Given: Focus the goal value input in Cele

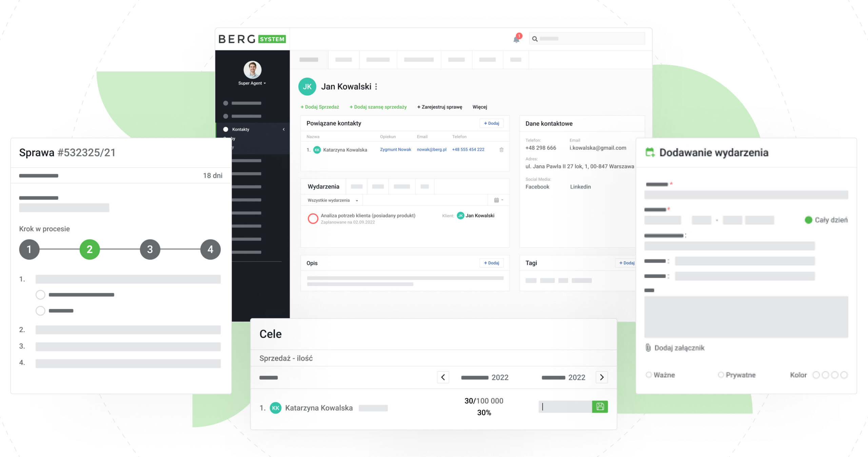Looking at the screenshot, I should point(565,406).
